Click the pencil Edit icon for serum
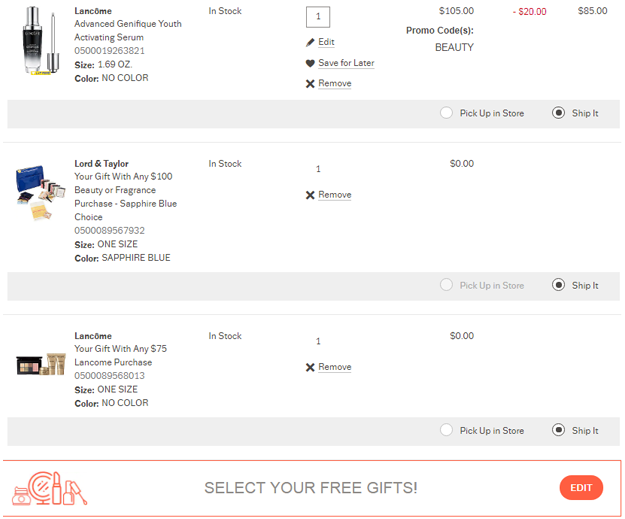625x519 pixels. pos(310,43)
